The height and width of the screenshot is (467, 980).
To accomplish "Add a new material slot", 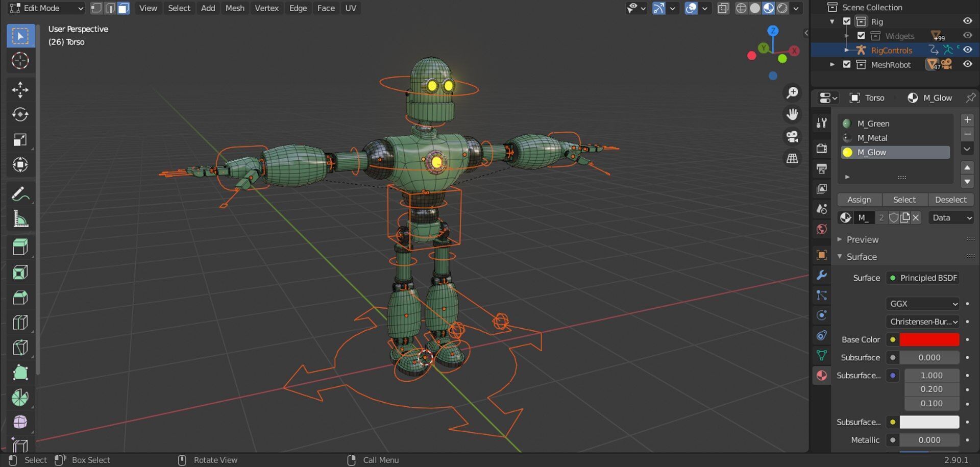I will click(x=967, y=120).
